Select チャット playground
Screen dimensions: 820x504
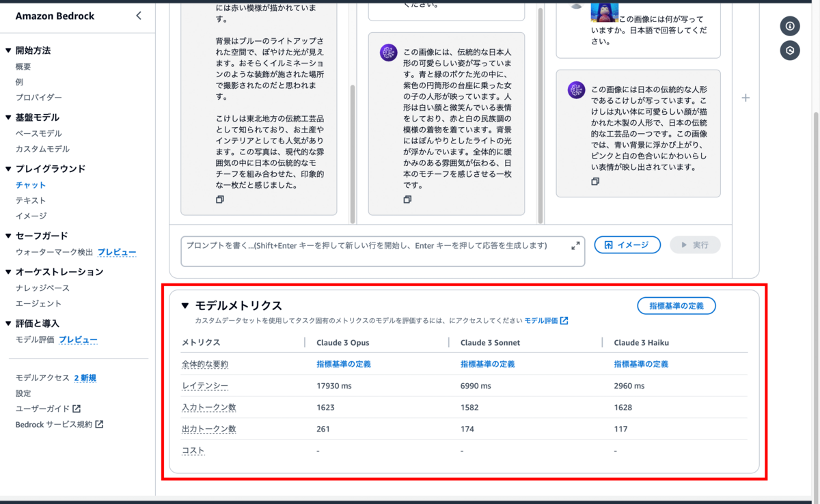31,185
